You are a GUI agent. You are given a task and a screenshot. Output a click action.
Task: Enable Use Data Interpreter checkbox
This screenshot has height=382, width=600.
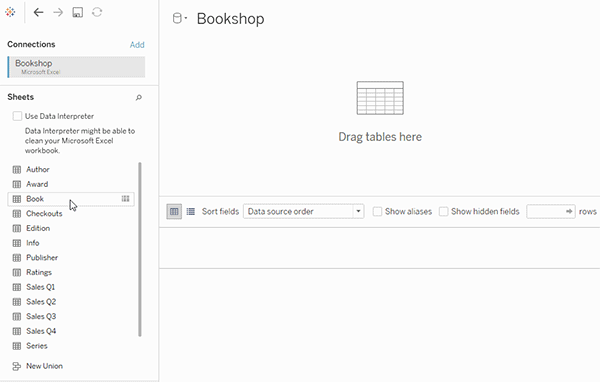pyautogui.click(x=17, y=116)
